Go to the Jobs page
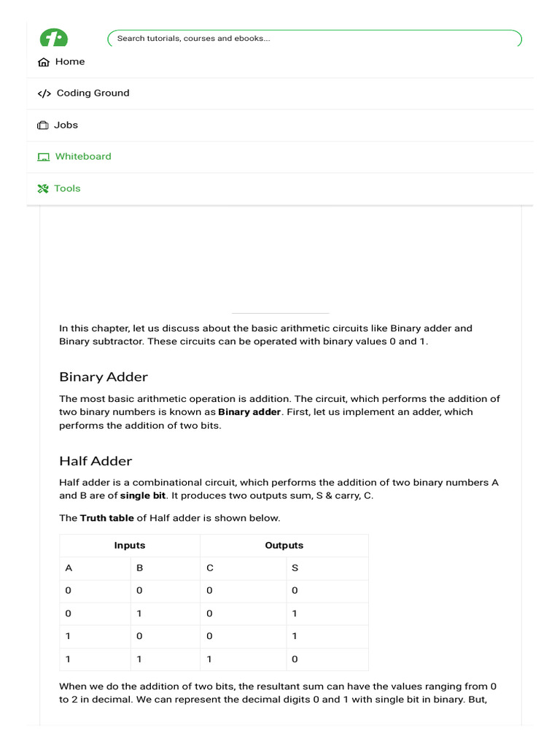Image resolution: width=560 pixels, height=747 pixels. 66,125
